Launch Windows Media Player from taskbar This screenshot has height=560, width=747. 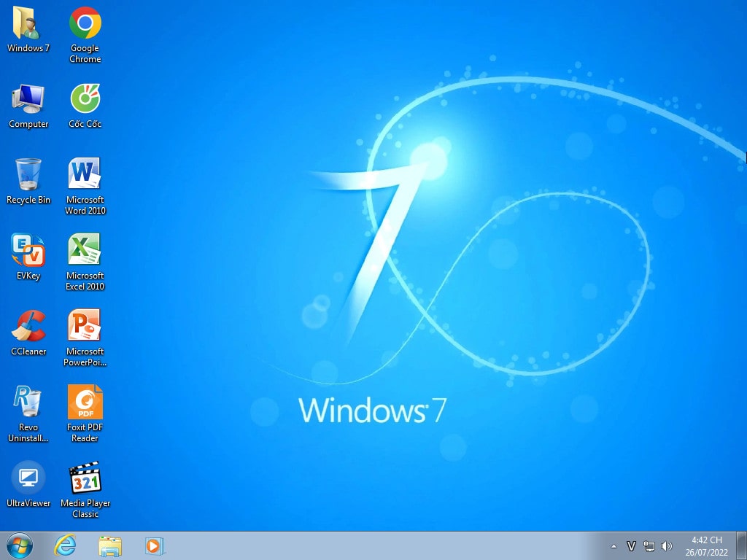point(155,545)
